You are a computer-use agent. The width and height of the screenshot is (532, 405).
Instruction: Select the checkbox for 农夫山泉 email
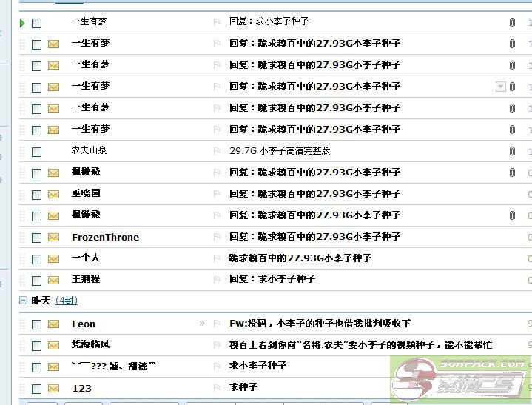coord(36,152)
